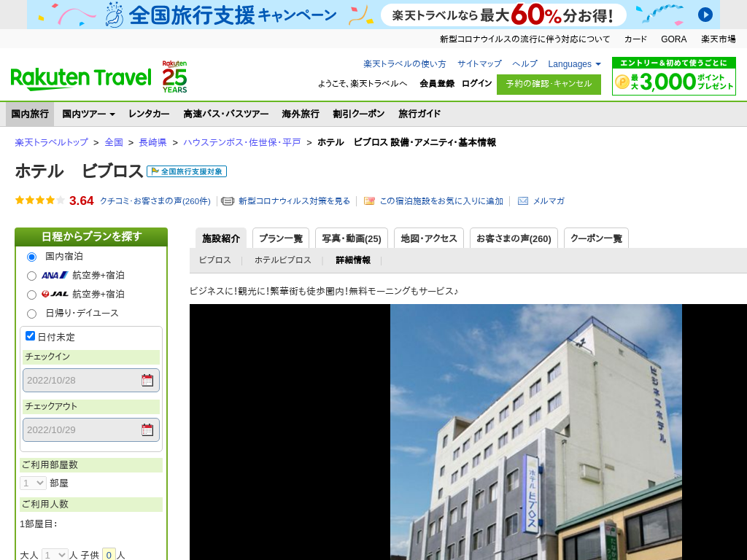
Task: Switch to the クーポン一覧 tab
Action: tap(596, 238)
